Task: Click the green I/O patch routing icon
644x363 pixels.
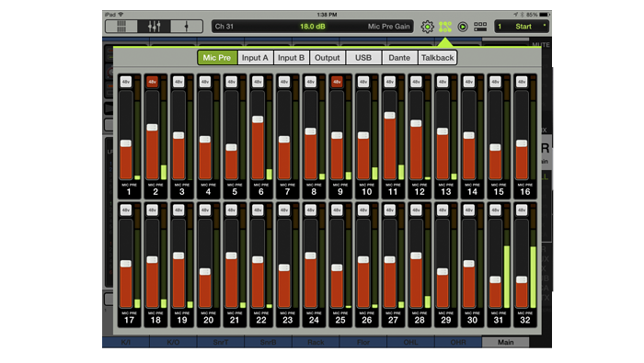Action: (x=444, y=27)
